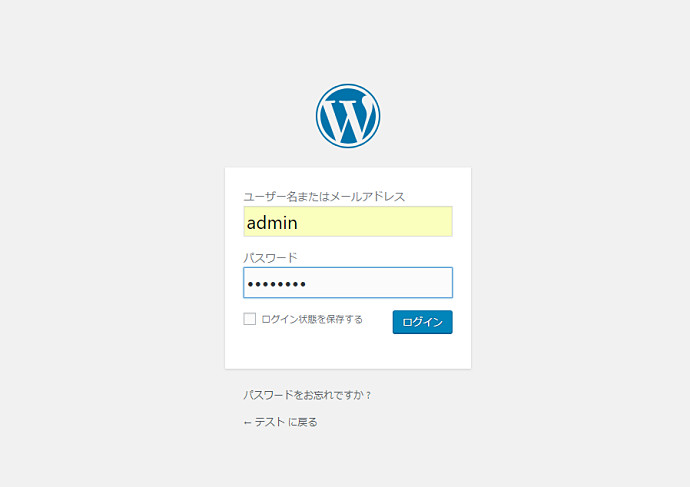Click the left arrow before テスト に戻る
The height and width of the screenshot is (487, 690).
[x=247, y=423]
